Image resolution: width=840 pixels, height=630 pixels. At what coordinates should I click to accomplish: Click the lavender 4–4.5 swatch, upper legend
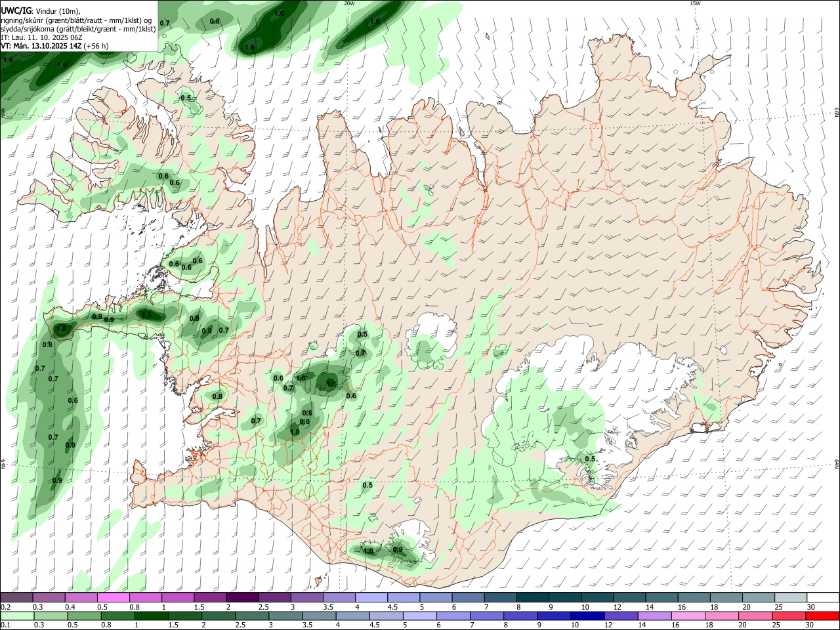click(x=371, y=598)
